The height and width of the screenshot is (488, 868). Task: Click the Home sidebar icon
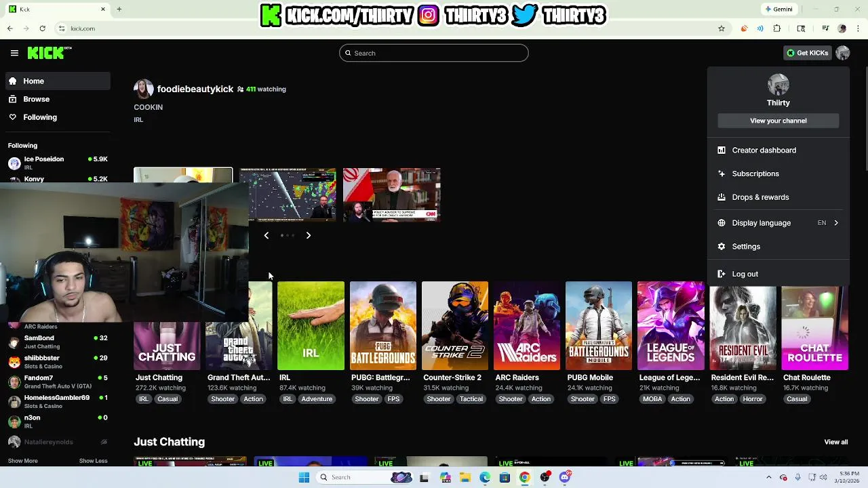point(12,81)
